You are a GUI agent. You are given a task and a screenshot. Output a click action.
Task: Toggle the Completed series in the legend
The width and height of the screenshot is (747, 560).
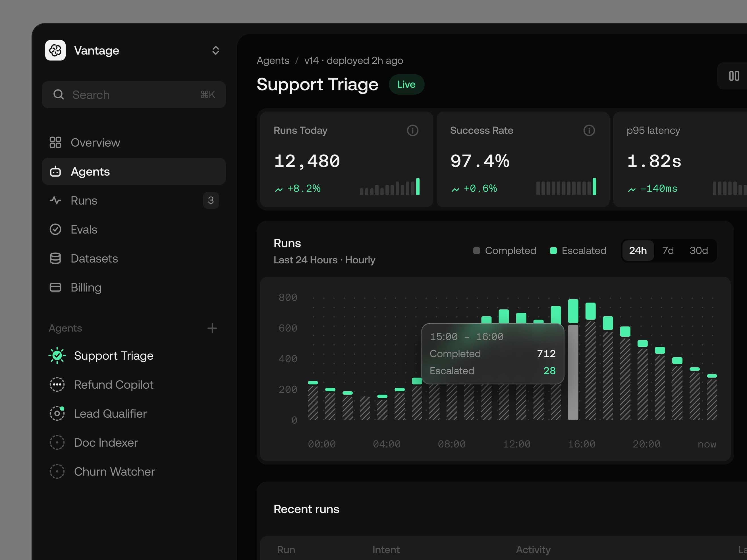pyautogui.click(x=505, y=251)
